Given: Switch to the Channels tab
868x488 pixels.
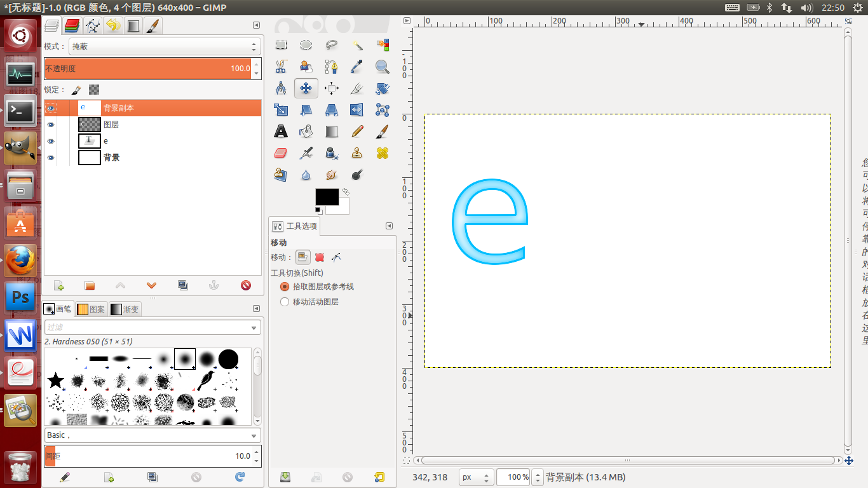Looking at the screenshot, I should (72, 26).
